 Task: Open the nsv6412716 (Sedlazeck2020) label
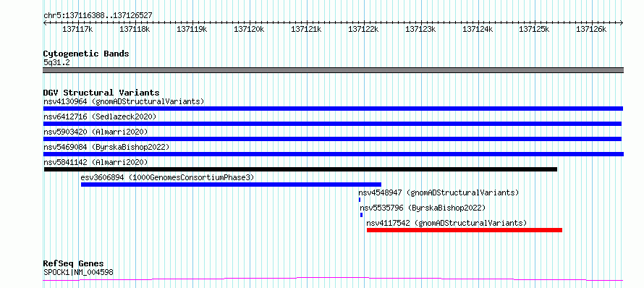pyautogui.click(x=100, y=117)
